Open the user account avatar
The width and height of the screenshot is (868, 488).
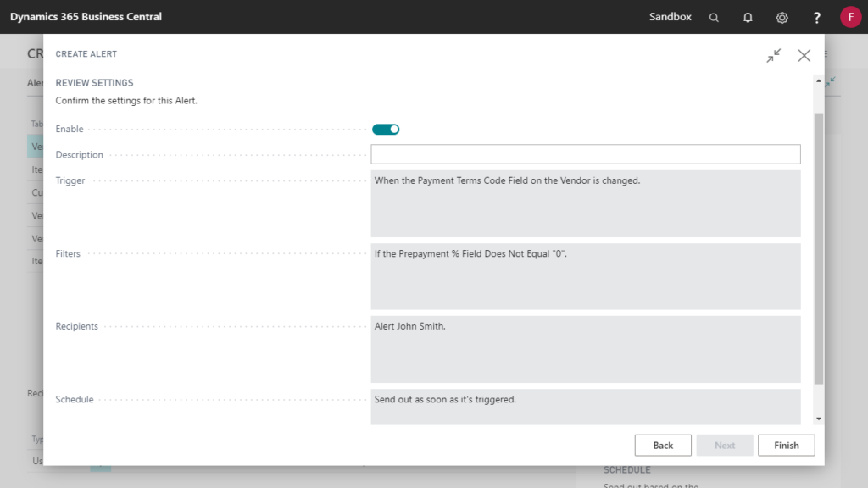850,17
